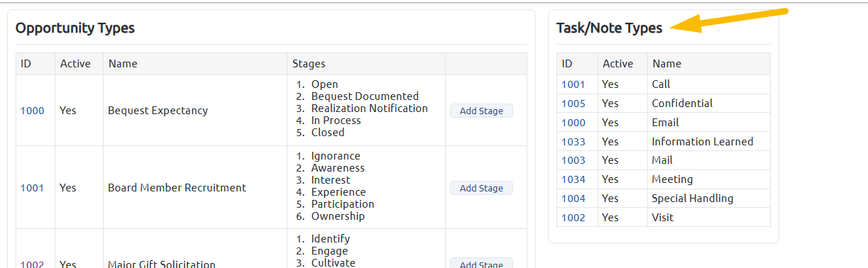The image size is (868, 268).
Task: Click Opportunity Types ID column header
Action: [x=35, y=64]
